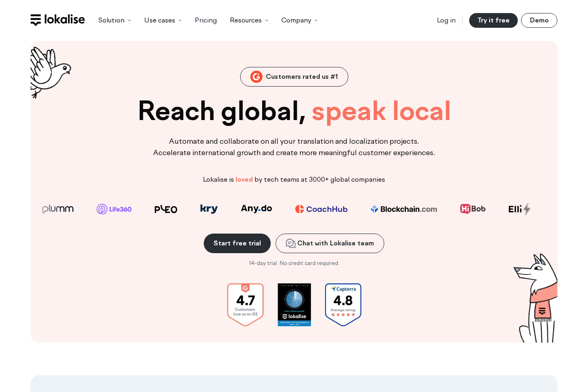The image size is (588, 392).
Task: Start the free trial
Action: click(x=237, y=243)
